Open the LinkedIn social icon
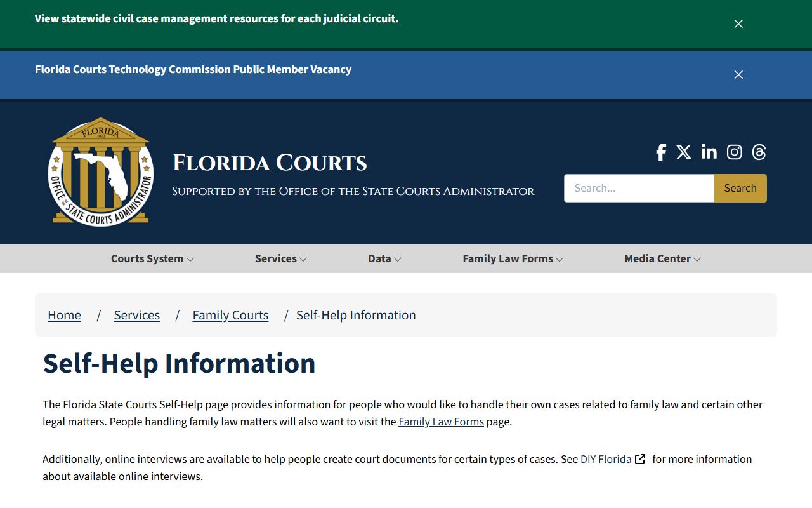This screenshot has width=812, height=508. point(709,152)
